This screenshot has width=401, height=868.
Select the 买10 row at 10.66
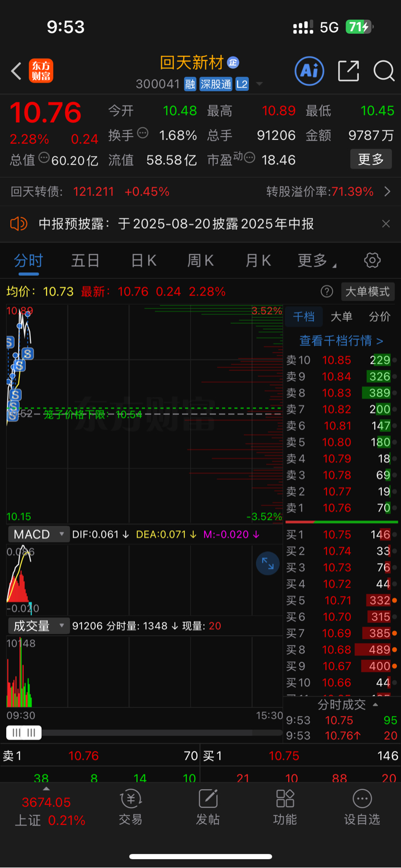point(341,683)
